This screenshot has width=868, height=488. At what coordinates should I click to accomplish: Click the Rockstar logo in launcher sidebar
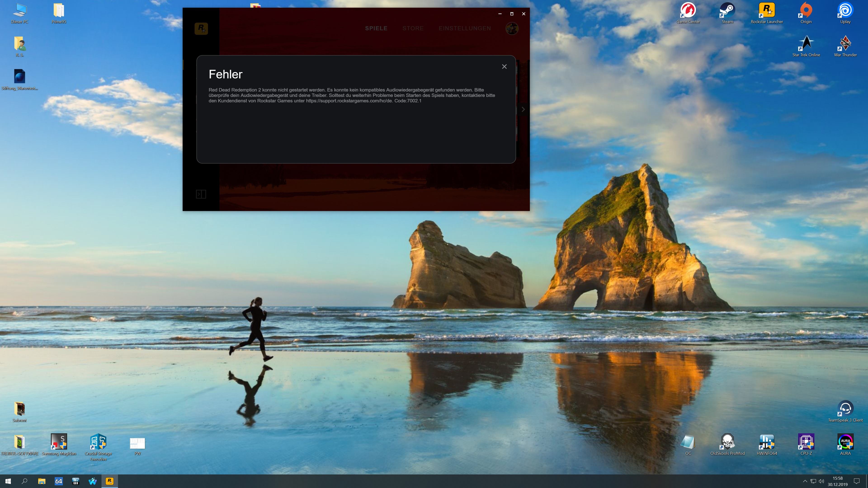pos(201,28)
